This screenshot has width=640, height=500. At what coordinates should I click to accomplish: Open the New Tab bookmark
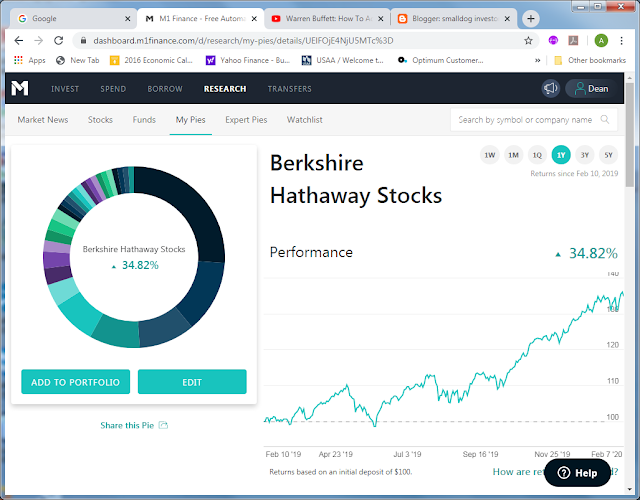(78, 60)
